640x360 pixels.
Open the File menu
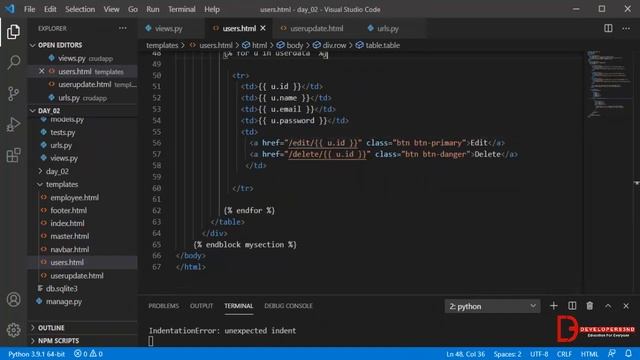click(x=29, y=9)
